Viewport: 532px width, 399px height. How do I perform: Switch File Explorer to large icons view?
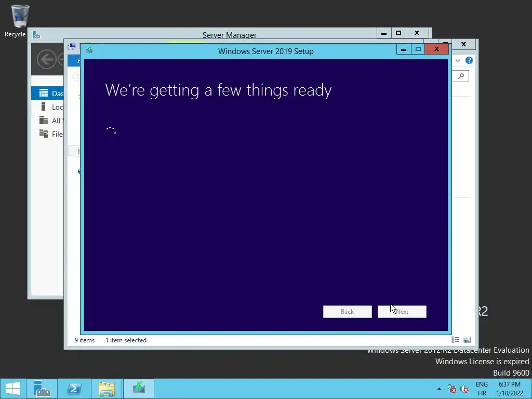(x=467, y=340)
